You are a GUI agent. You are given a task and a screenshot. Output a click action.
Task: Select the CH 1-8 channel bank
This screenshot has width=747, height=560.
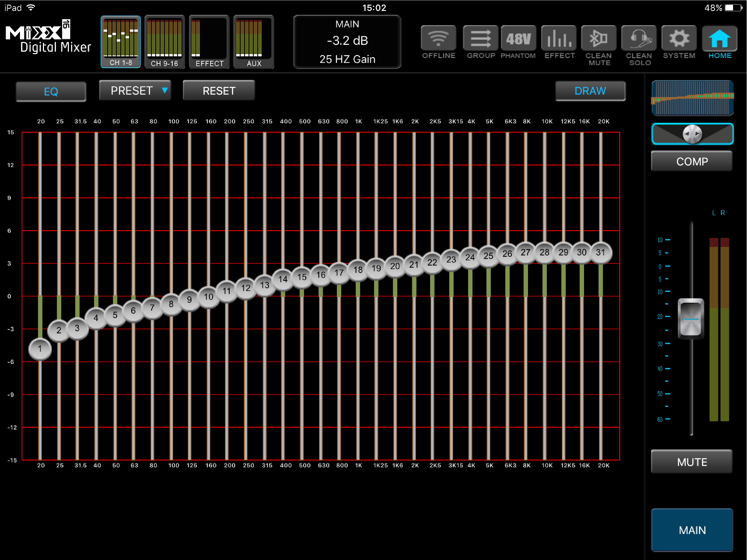tap(121, 42)
